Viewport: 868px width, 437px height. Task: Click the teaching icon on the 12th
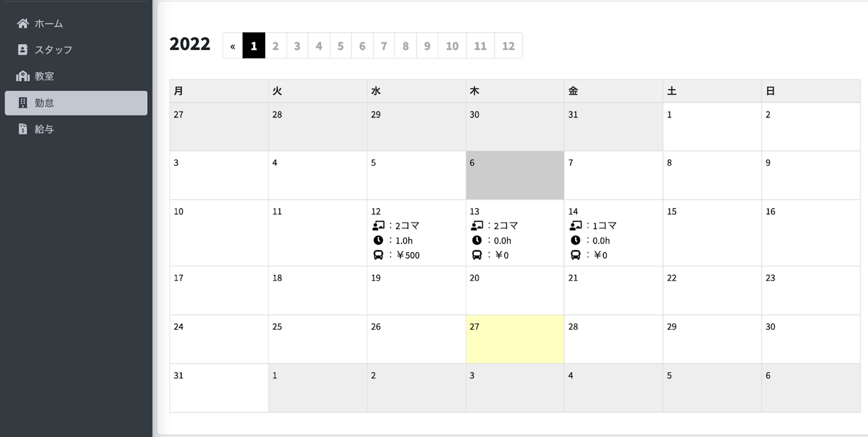379,226
